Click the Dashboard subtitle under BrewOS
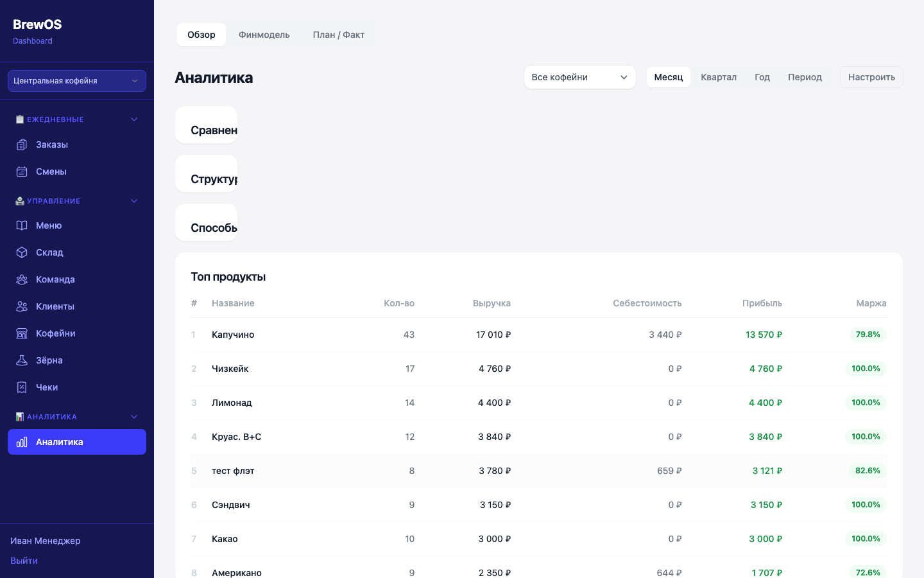The height and width of the screenshot is (578, 924). (33, 41)
